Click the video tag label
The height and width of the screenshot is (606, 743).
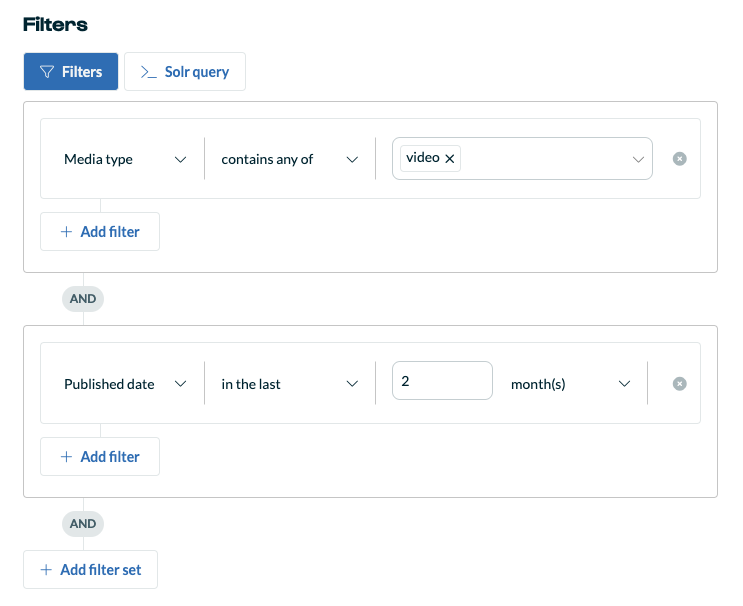[x=423, y=158]
